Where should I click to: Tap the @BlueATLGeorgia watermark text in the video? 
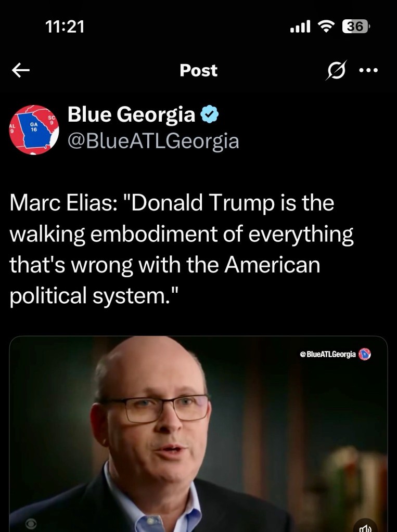click(328, 354)
